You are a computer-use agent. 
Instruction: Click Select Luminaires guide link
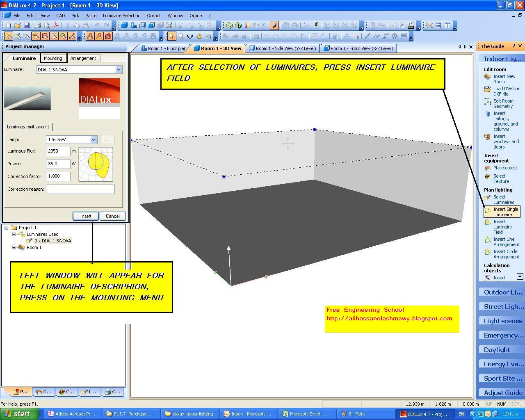[503, 200]
